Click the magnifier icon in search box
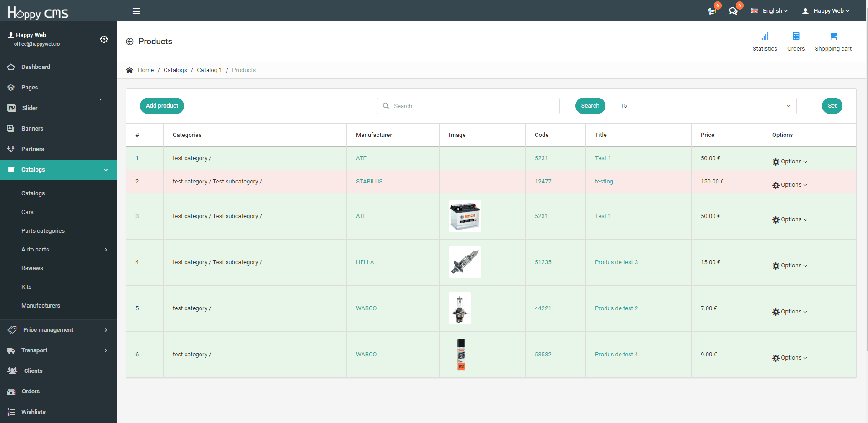 [x=386, y=106]
